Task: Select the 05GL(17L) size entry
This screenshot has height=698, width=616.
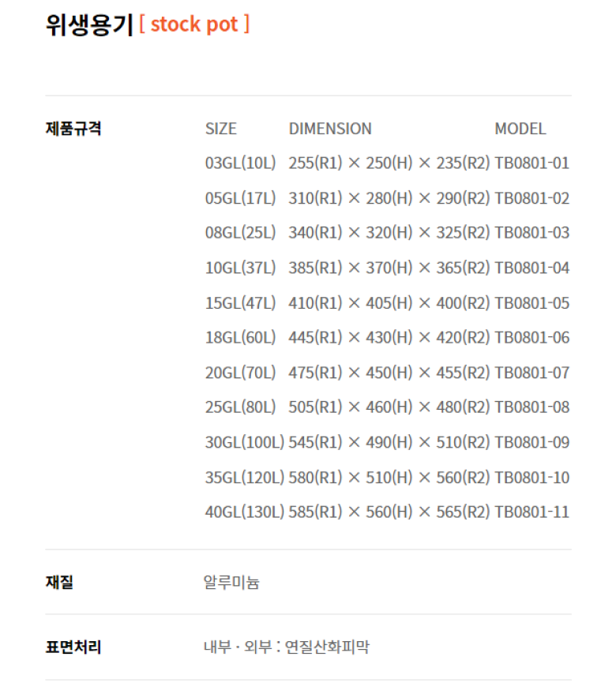Action: [240, 198]
